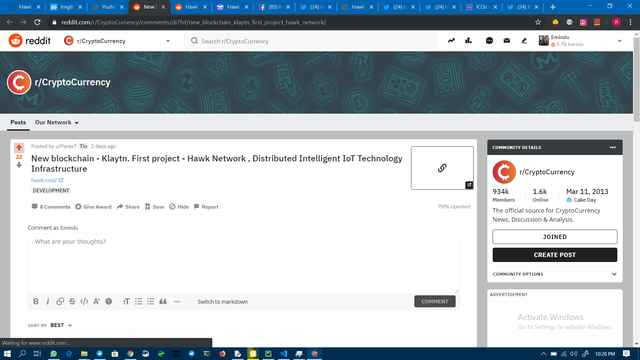Screen dimensions: 640x360
Task: Open the All communities bar chart icon
Action: click(468, 41)
